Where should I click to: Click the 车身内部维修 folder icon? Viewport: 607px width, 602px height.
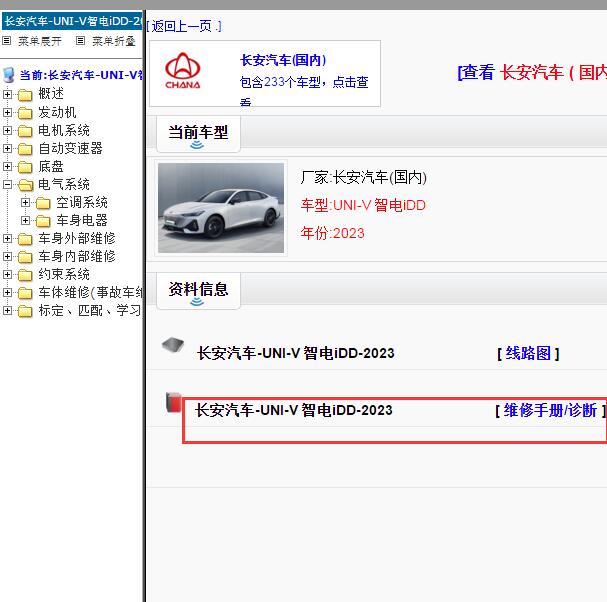(x=25, y=257)
